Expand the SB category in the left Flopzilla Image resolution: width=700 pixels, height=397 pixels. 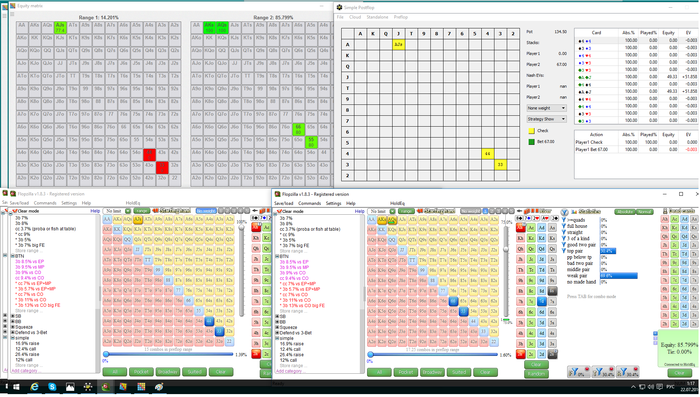pyautogui.click(x=12, y=316)
